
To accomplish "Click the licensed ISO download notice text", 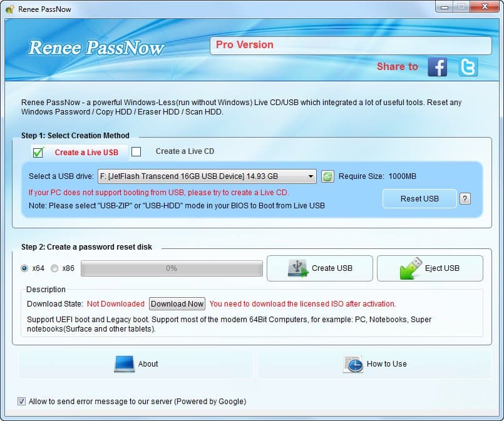I will (302, 304).
